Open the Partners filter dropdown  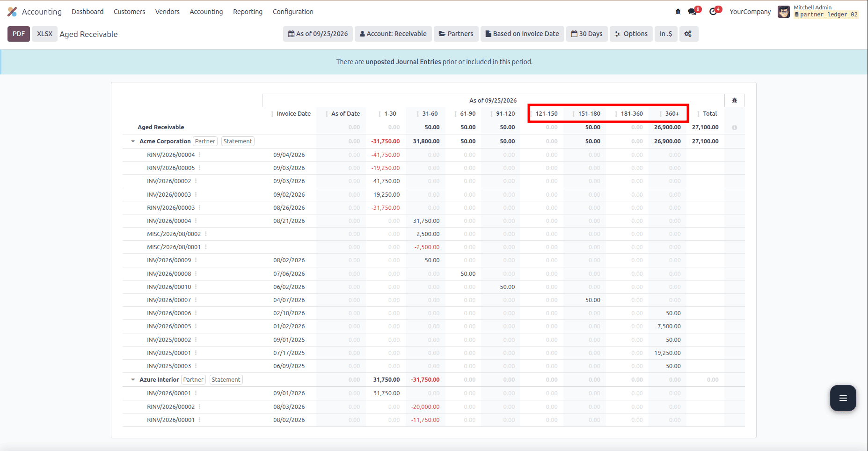tap(456, 34)
